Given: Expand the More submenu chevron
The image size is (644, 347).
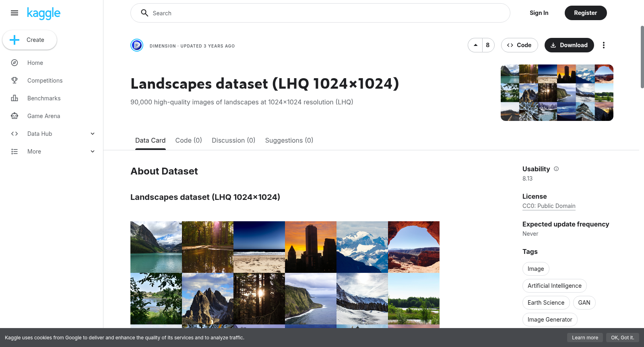Looking at the screenshot, I should point(93,152).
